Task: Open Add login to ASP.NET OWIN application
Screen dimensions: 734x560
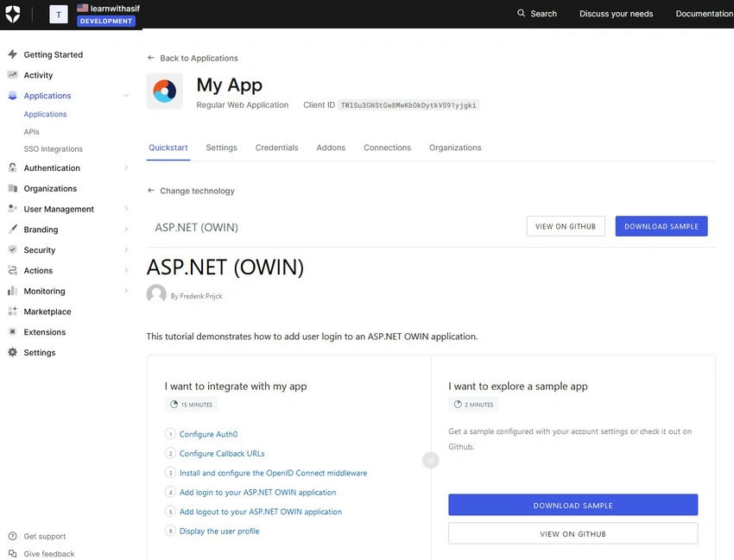Action: tap(258, 492)
